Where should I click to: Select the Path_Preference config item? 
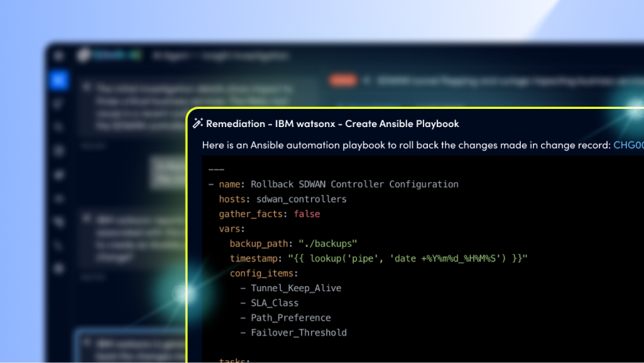290,318
